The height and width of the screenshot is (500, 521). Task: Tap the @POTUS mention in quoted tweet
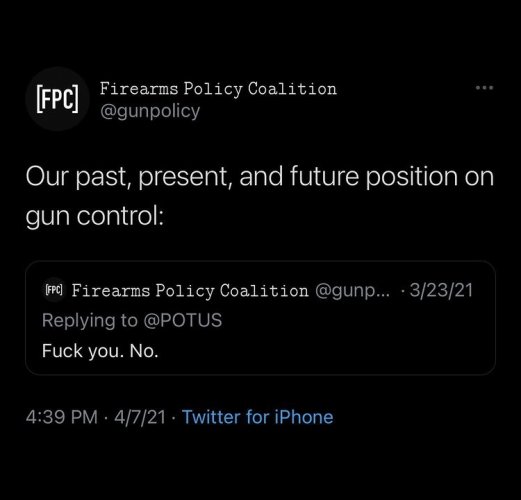point(183,320)
